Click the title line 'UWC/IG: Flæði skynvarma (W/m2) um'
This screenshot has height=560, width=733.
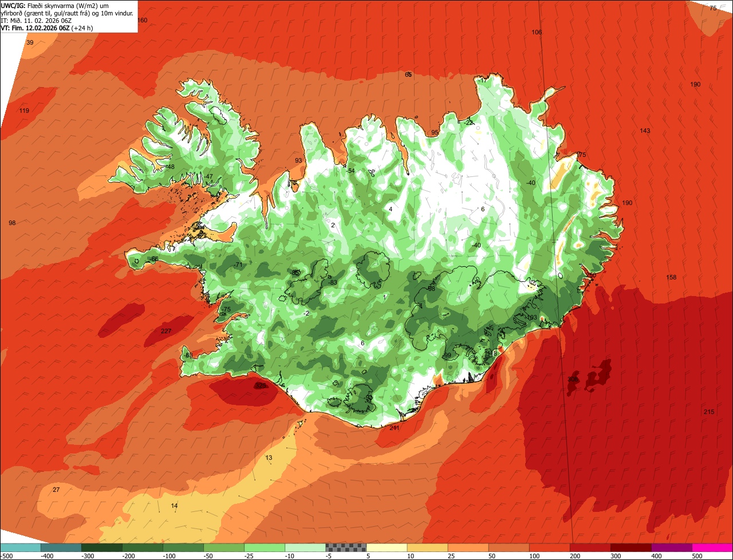tap(54, 5)
